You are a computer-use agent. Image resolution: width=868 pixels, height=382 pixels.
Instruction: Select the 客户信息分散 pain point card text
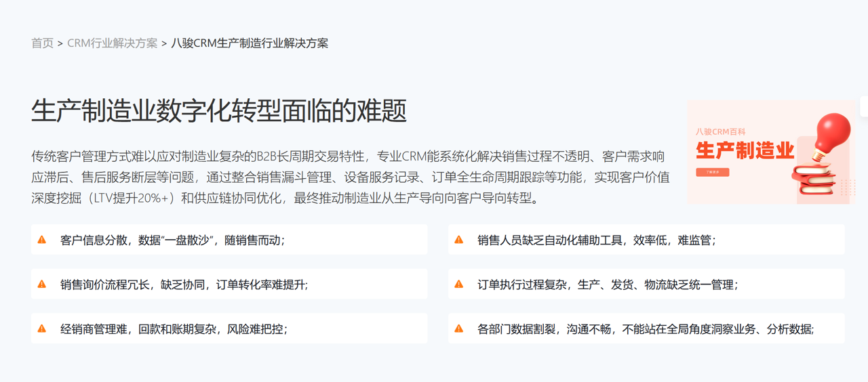click(x=172, y=240)
